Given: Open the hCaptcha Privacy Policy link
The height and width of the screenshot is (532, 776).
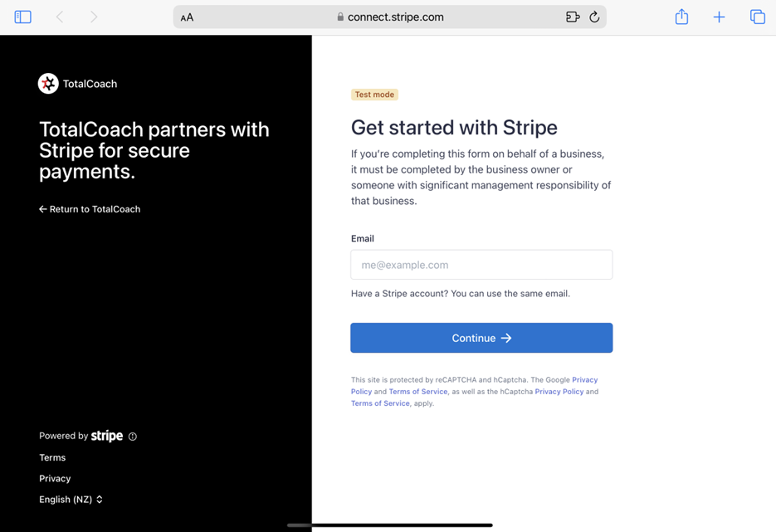Looking at the screenshot, I should 559,392.
